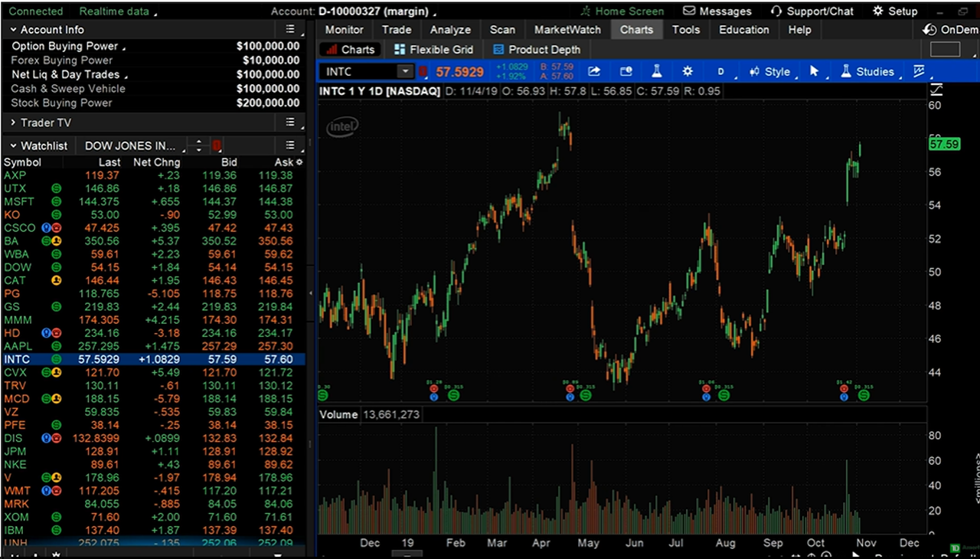Click the red link color icon in Watchlist header
The width and height of the screenshot is (980, 559).
point(217,145)
